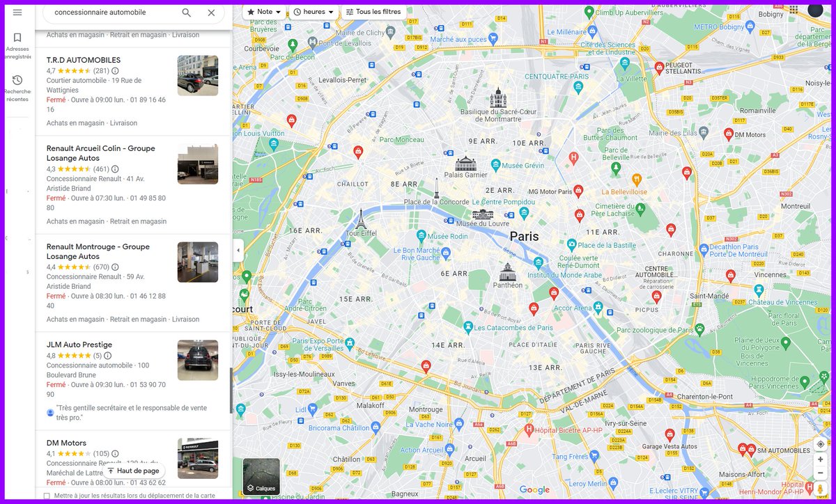Open Renault Montrouge - Groupe Losange Autos

point(98,251)
